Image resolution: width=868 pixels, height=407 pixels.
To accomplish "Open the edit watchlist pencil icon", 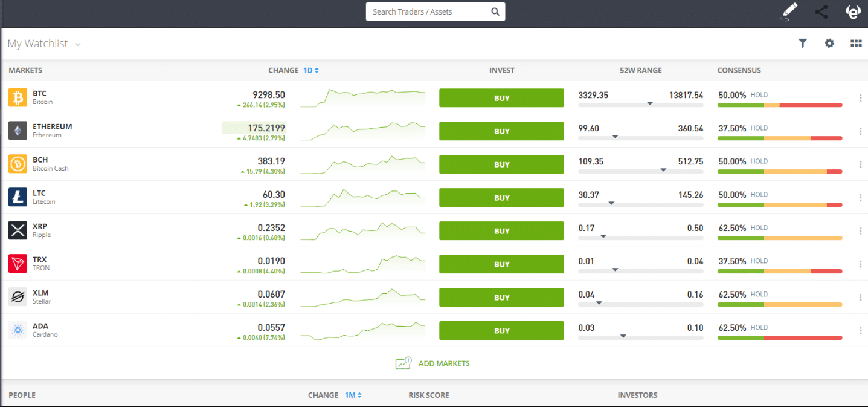I will click(x=789, y=11).
